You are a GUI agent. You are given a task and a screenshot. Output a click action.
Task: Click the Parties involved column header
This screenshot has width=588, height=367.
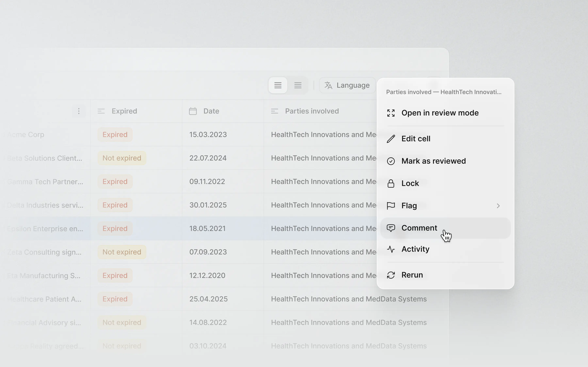(312, 111)
